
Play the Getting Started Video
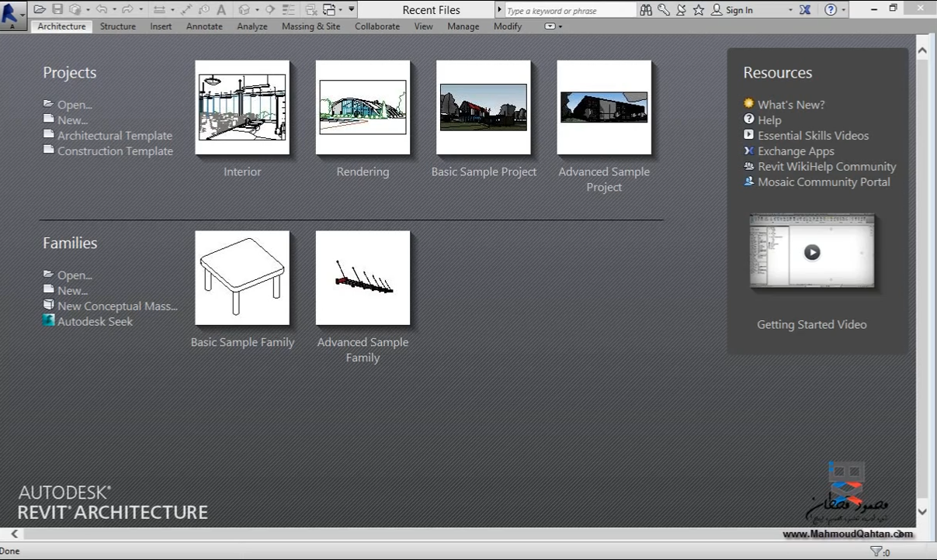812,252
